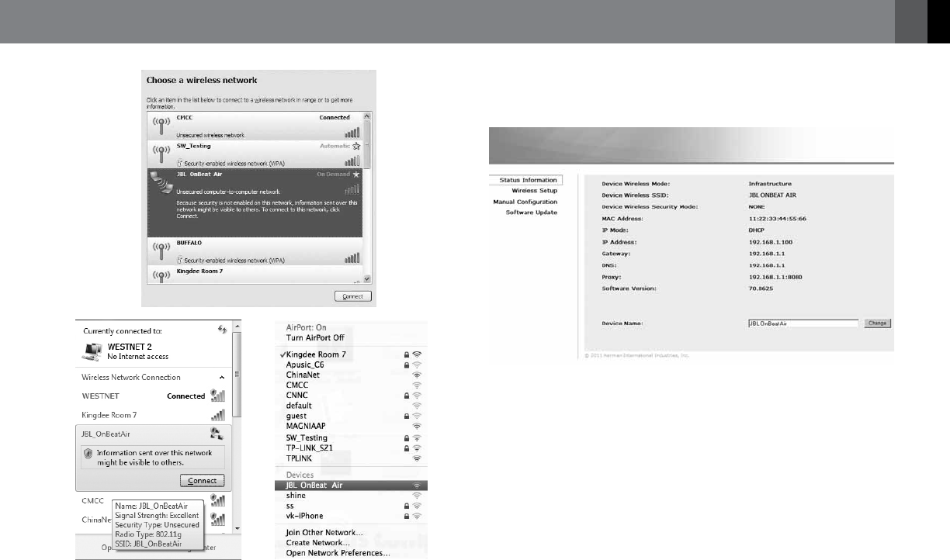Click the Wi-Fi icon beside ChinaNet in AirPort menu
The image size is (950, 560).
[417, 375]
